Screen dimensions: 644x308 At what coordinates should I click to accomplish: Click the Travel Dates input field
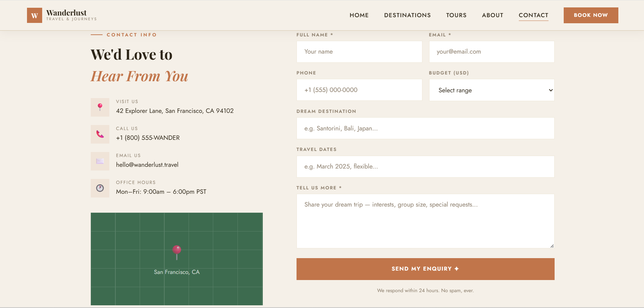[x=425, y=166]
